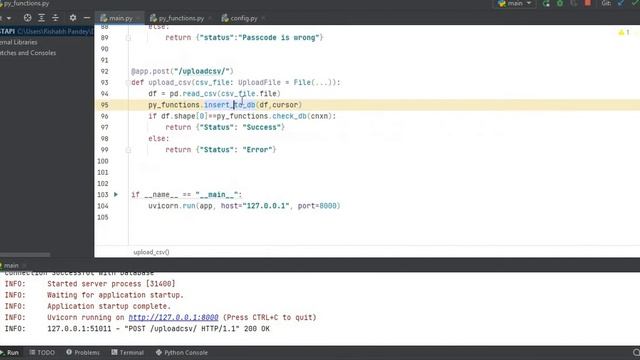Image resolution: width=640 pixels, height=360 pixels.
Task: Hide the project panel with the minus icon
Action: point(87,18)
